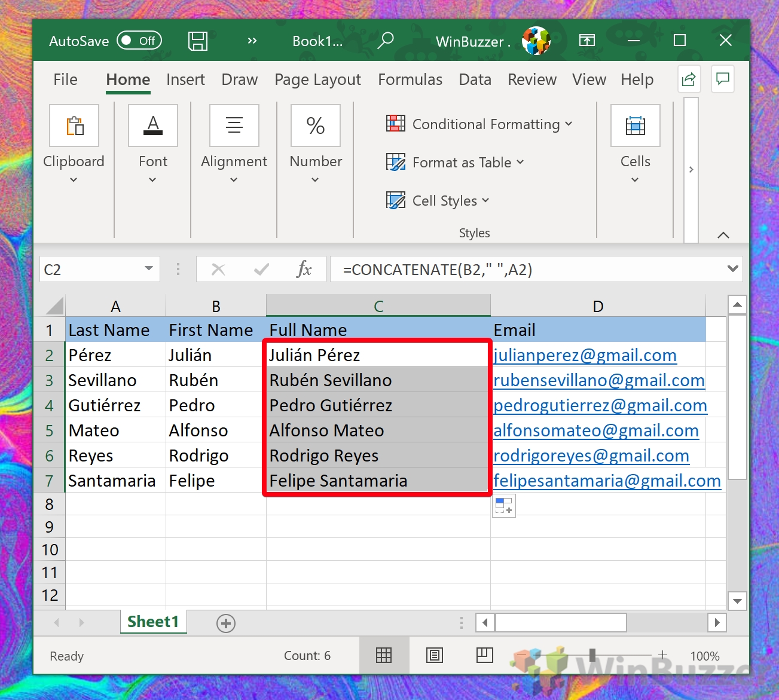This screenshot has height=700, width=779.
Task: Click the Share icon in ribbon
Action: coord(689,80)
